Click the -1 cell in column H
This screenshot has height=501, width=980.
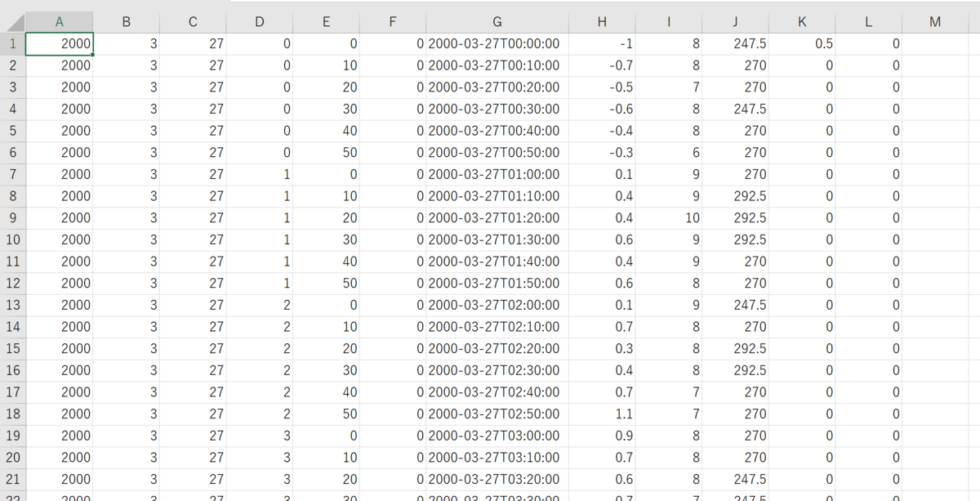coord(602,44)
